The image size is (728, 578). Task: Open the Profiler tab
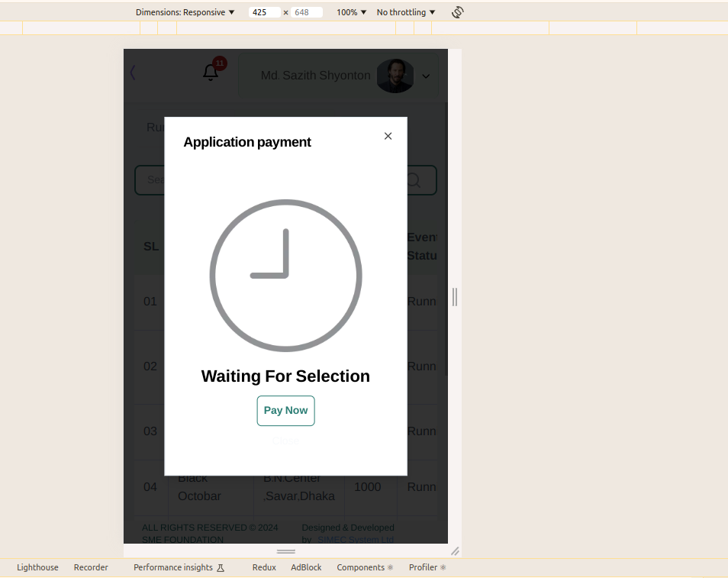coord(427,567)
